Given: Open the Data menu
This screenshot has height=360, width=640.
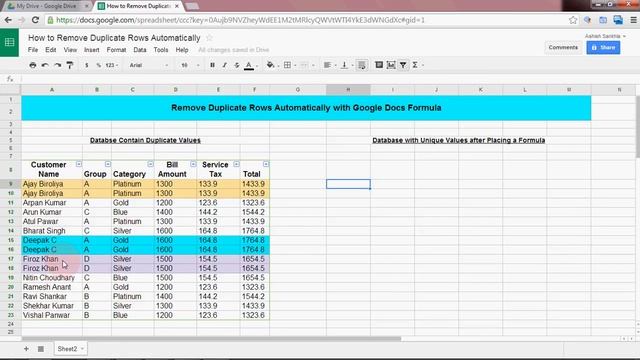Looking at the screenshot, I should click(140, 50).
